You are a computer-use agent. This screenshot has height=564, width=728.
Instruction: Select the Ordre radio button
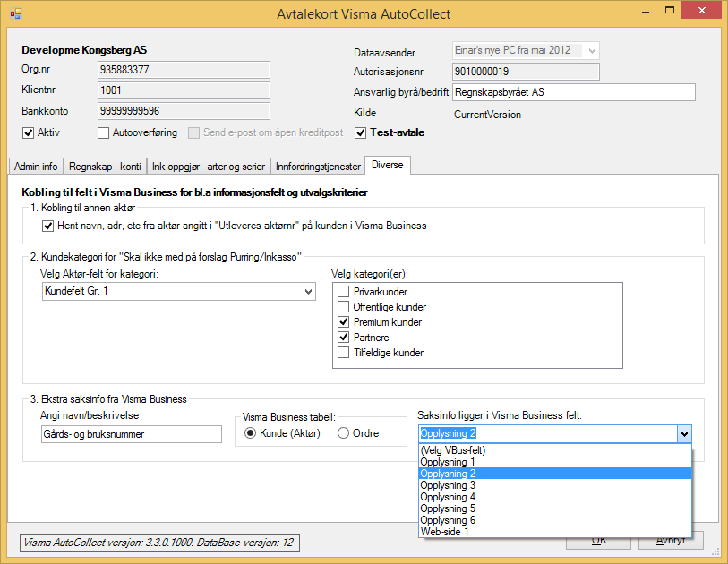point(343,433)
